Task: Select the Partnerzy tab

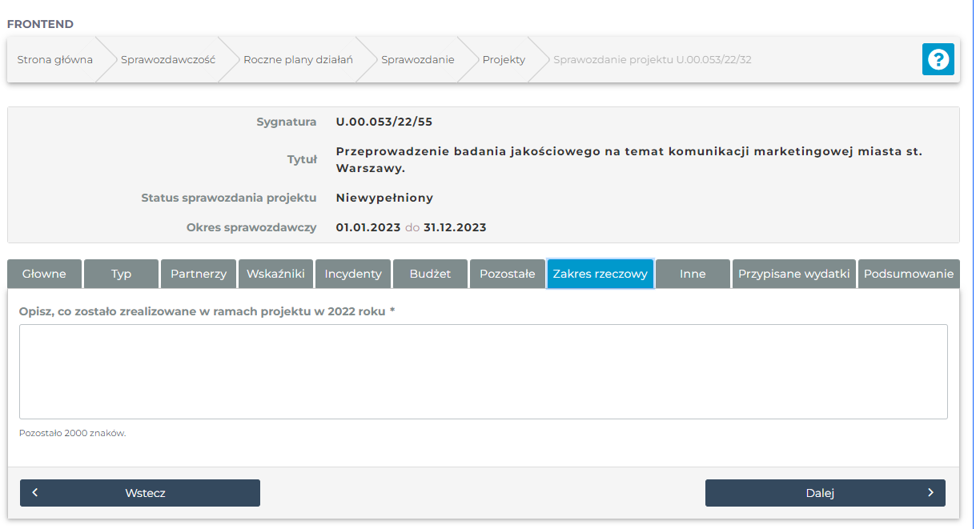Action: [x=199, y=274]
